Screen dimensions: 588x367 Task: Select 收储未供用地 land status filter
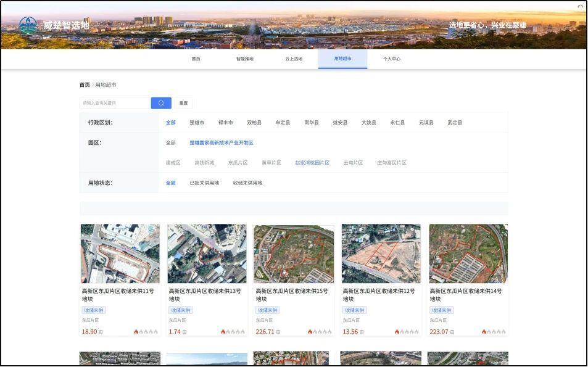coord(247,183)
